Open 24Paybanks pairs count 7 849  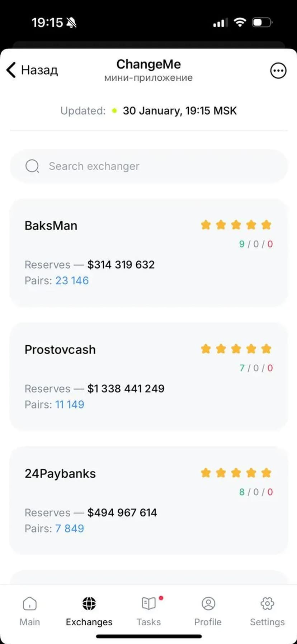click(x=69, y=529)
